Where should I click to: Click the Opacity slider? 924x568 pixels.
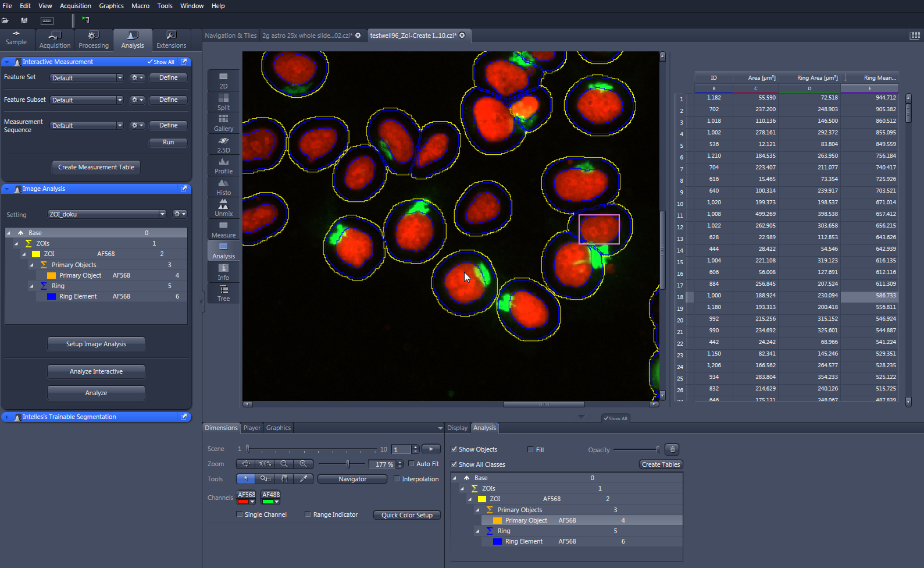[x=636, y=449]
